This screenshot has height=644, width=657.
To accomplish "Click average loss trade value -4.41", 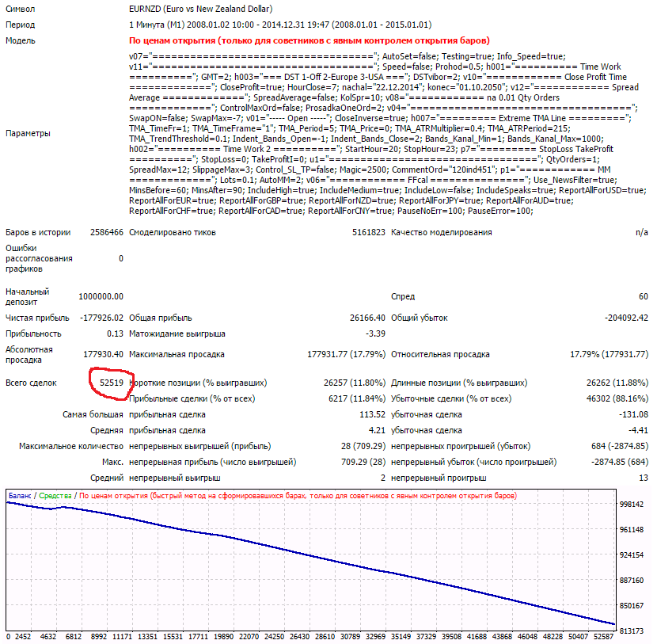I will pos(638,431).
